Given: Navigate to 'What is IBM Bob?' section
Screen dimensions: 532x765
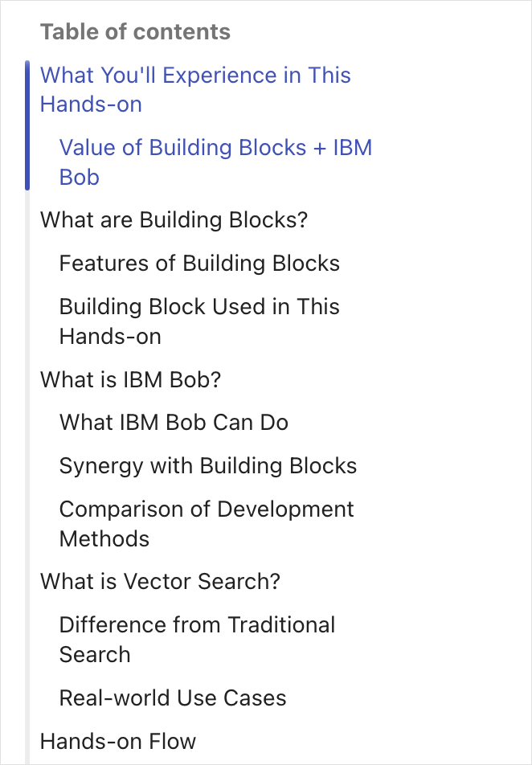Looking at the screenshot, I should coord(130,379).
